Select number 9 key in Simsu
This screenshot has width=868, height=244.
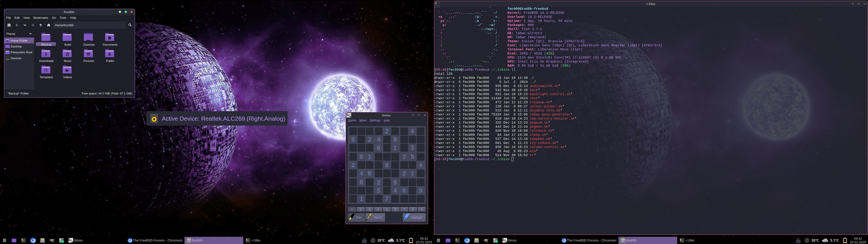(421, 209)
